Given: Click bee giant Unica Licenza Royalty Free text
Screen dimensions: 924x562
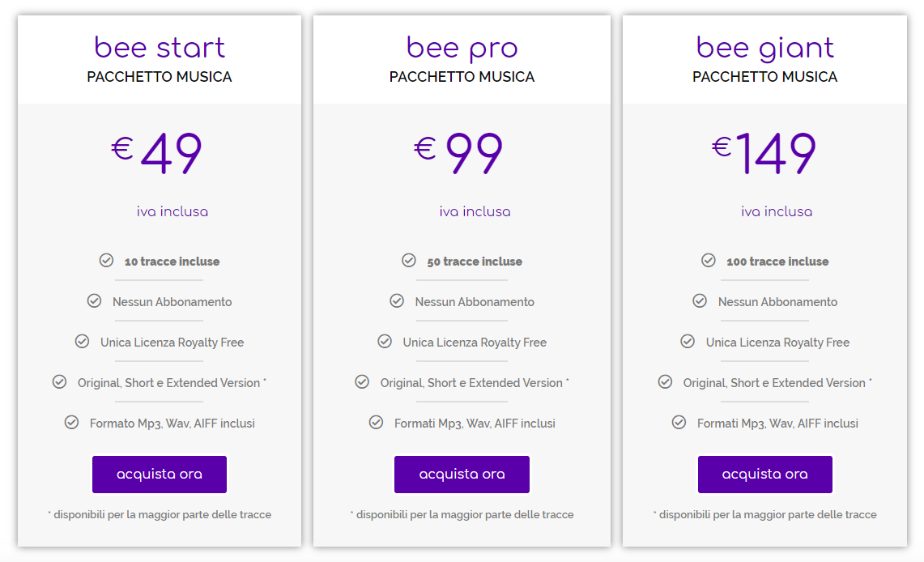Looking at the screenshot, I should click(x=777, y=343).
